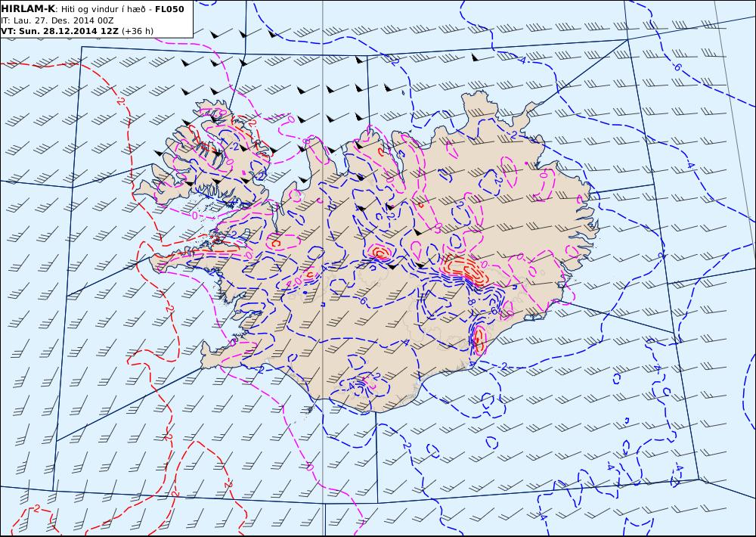Click the "VT: Sun. 28.12.2014 12Z (+36 h)" line

tap(77, 31)
